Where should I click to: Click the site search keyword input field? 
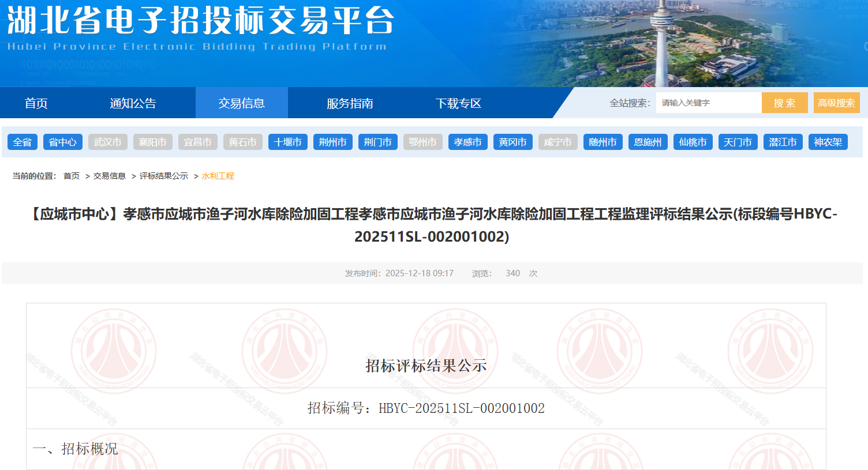point(708,103)
